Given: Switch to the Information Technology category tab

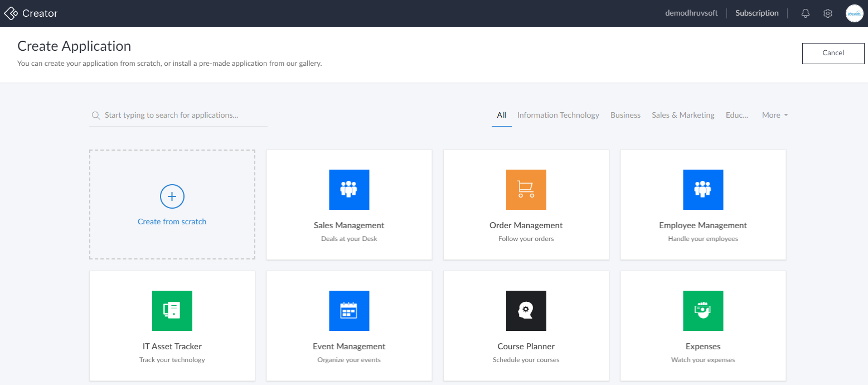Looking at the screenshot, I should pos(558,115).
